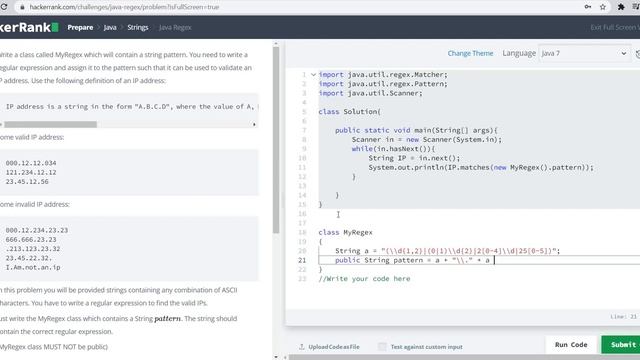Click the Line: 21 status indicator
Image resolution: width=640 pixels, height=360 pixels.
click(624, 317)
